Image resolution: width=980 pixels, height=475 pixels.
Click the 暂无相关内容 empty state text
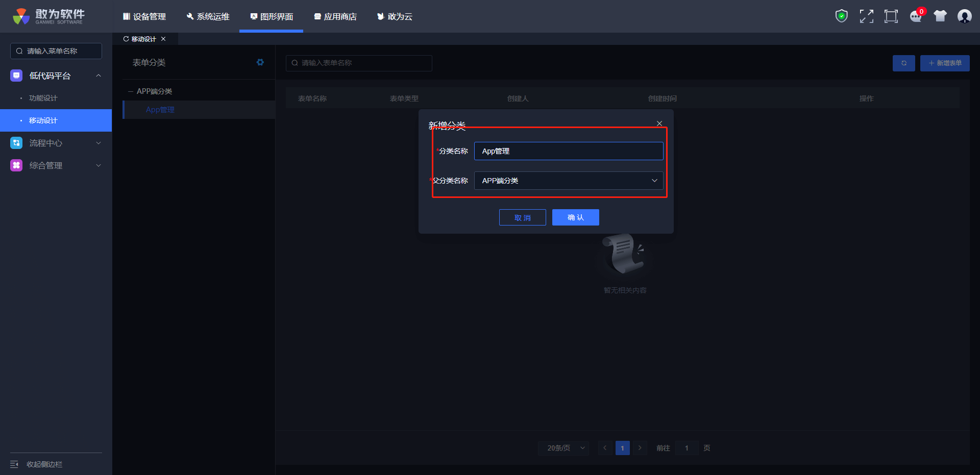tap(625, 290)
